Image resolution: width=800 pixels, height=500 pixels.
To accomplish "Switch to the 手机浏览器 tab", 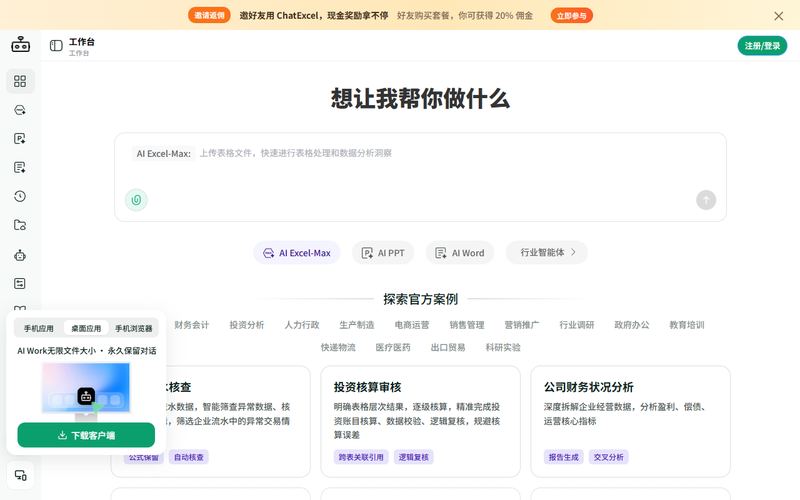I will 134,328.
